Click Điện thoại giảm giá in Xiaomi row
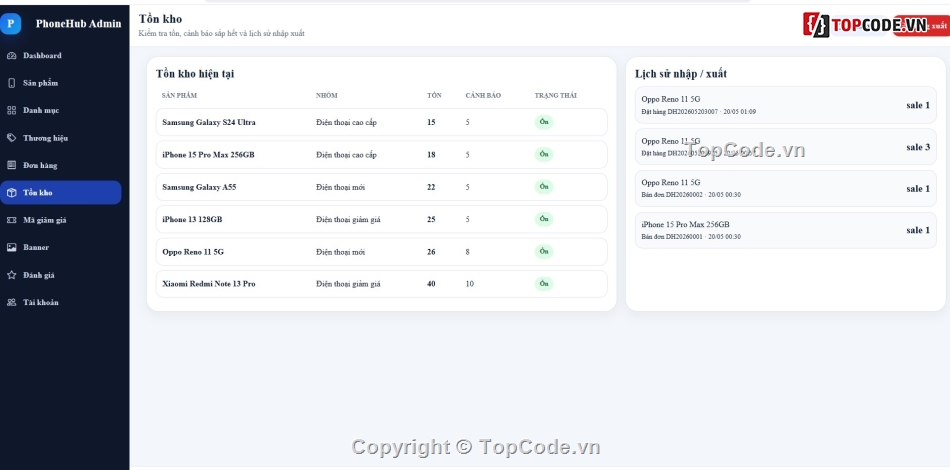The image size is (950, 470). [x=348, y=284]
